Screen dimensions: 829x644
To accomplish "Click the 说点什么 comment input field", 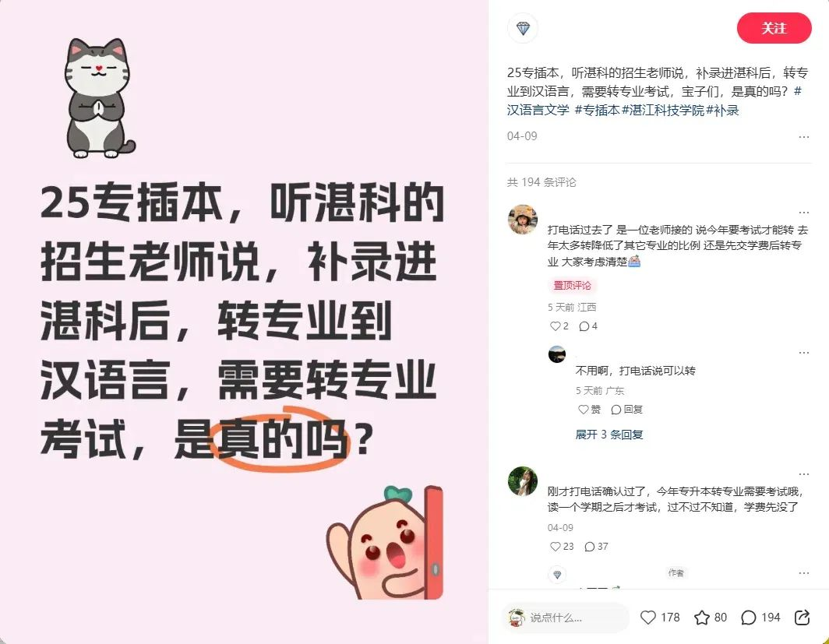I will (x=565, y=617).
